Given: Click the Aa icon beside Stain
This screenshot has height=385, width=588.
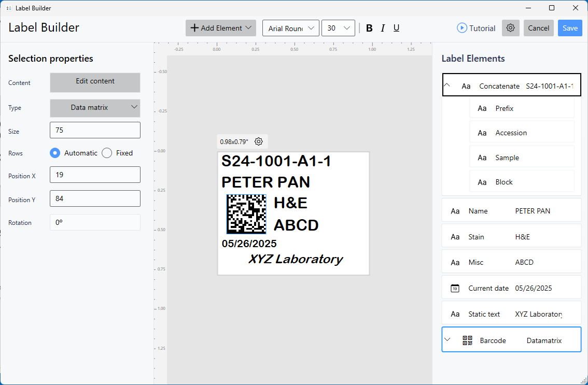Looking at the screenshot, I should pyautogui.click(x=455, y=237).
